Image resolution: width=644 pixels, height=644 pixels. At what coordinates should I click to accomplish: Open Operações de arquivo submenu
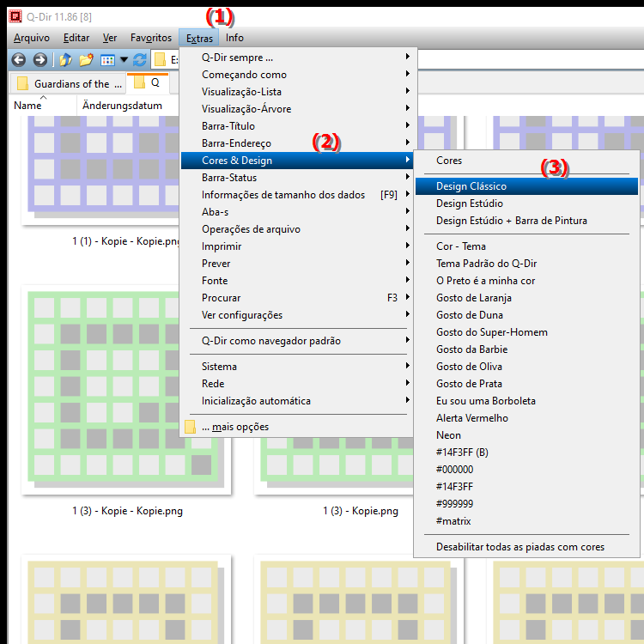(297, 229)
